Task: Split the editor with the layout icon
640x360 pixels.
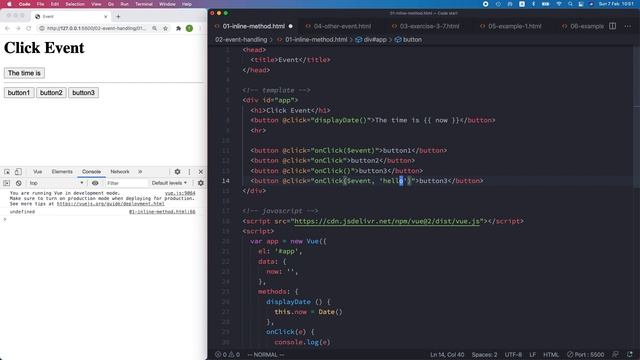Action: tap(613, 26)
